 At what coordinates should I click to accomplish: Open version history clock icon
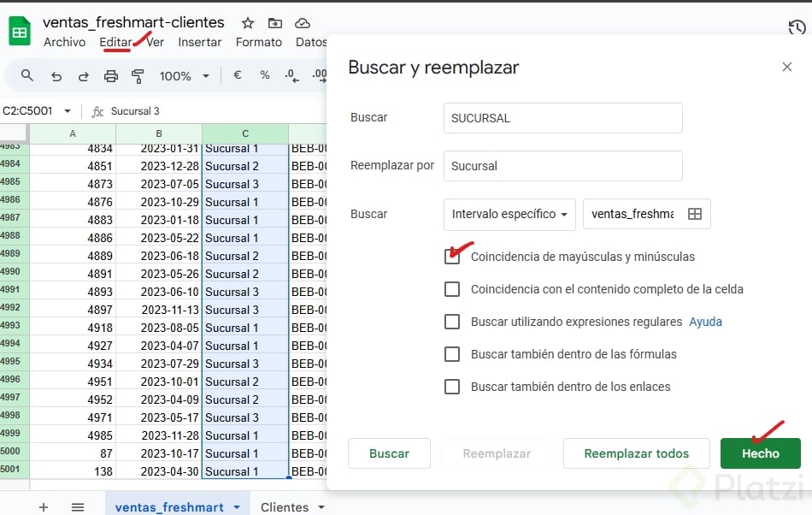(x=797, y=27)
